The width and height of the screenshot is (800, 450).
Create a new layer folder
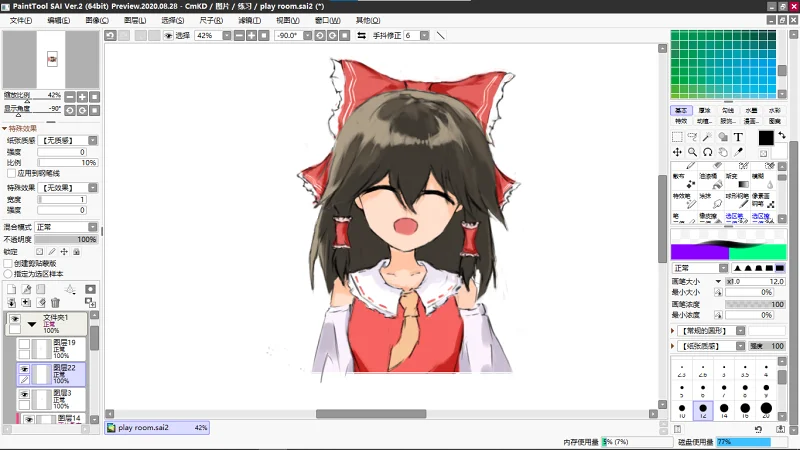[x=41, y=289]
